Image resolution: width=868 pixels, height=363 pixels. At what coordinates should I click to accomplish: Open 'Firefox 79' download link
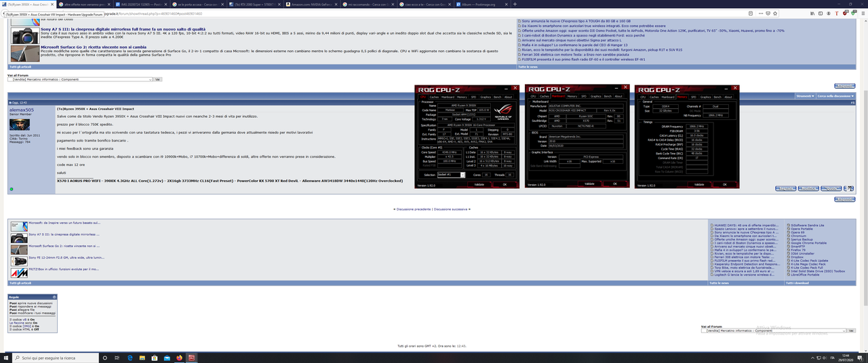pyautogui.click(x=799, y=249)
